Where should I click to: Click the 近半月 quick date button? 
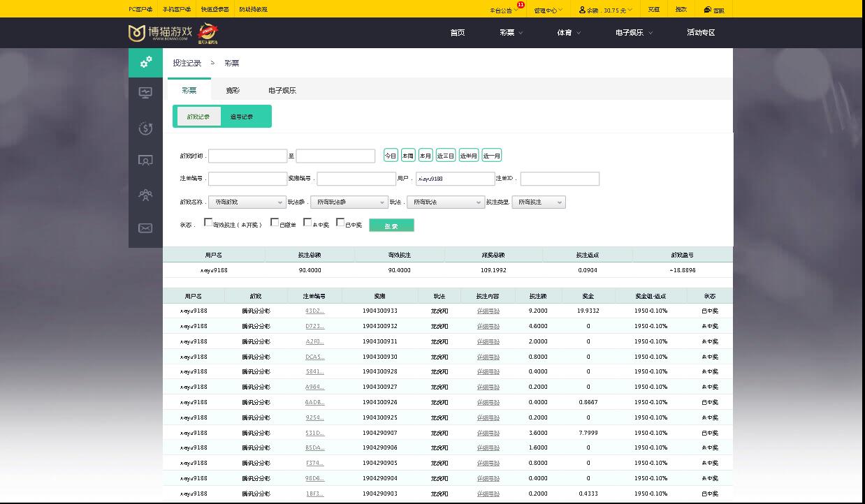(469, 156)
